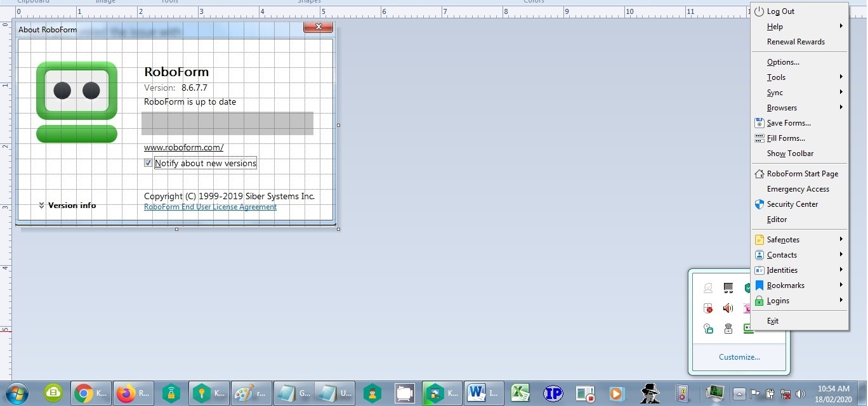The image size is (868, 406).
Task: Click the shield icon beside Security Center
Action: (x=759, y=204)
